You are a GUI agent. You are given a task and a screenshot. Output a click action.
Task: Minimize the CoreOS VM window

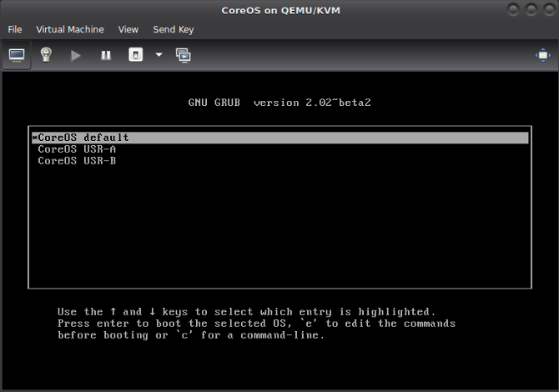(x=513, y=10)
